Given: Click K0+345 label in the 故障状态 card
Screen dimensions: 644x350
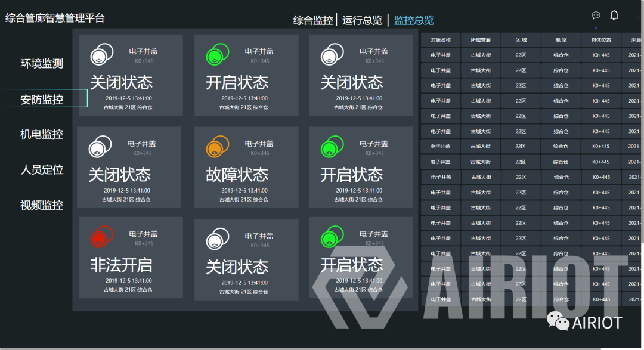Looking at the screenshot, I should [260, 153].
